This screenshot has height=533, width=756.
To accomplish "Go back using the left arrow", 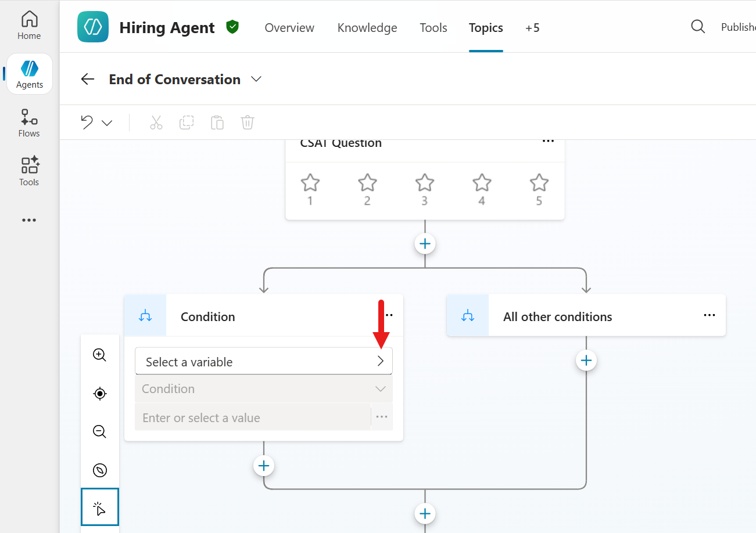I will (88, 80).
